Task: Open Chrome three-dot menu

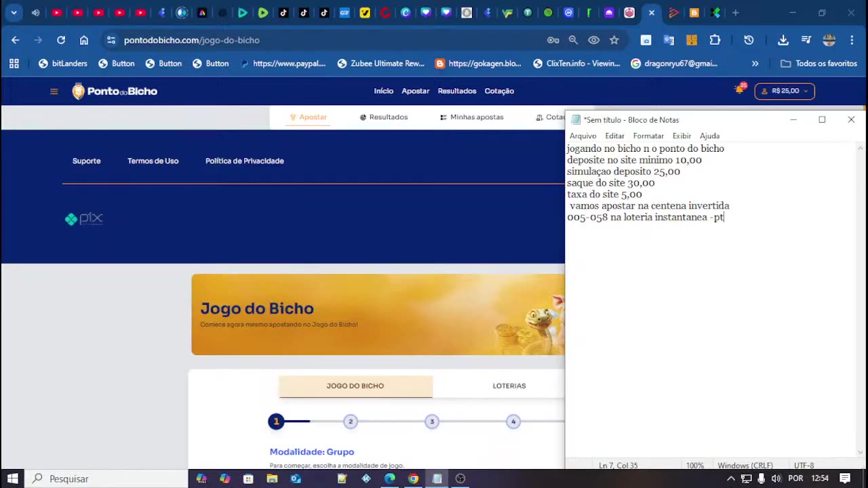Action: point(852,40)
